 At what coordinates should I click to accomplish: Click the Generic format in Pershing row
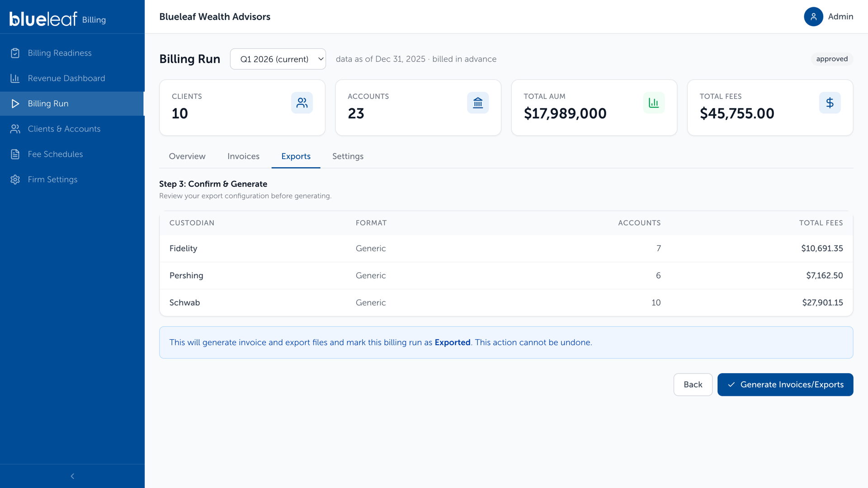(x=371, y=276)
